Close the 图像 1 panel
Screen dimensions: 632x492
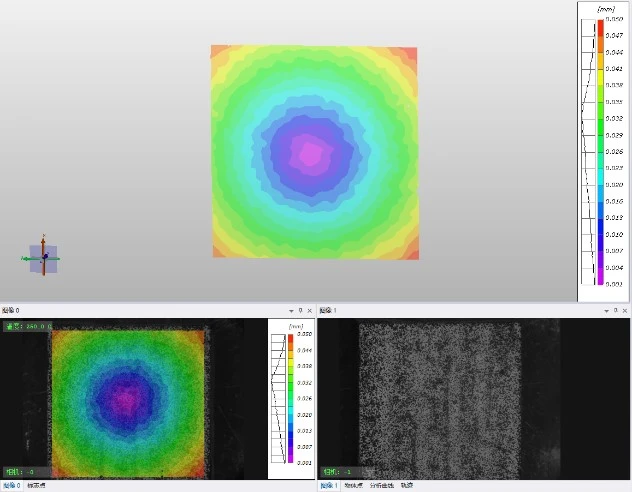click(626, 311)
